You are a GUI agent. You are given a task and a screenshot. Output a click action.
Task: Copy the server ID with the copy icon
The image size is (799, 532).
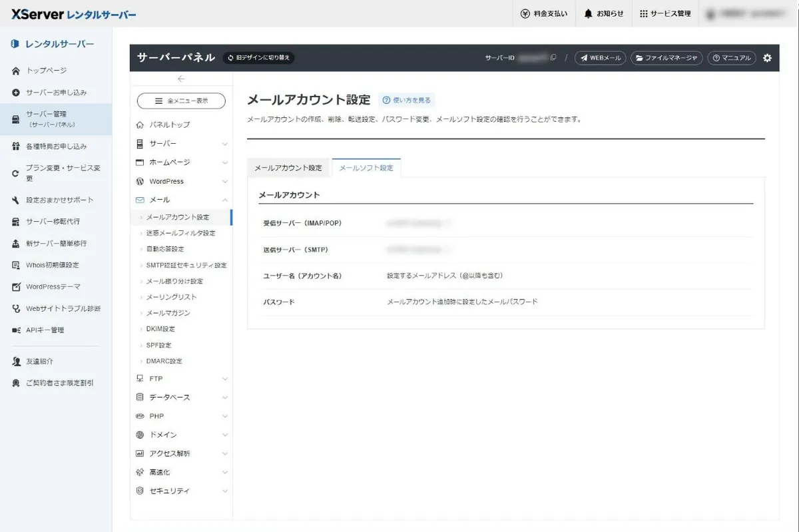click(553, 58)
